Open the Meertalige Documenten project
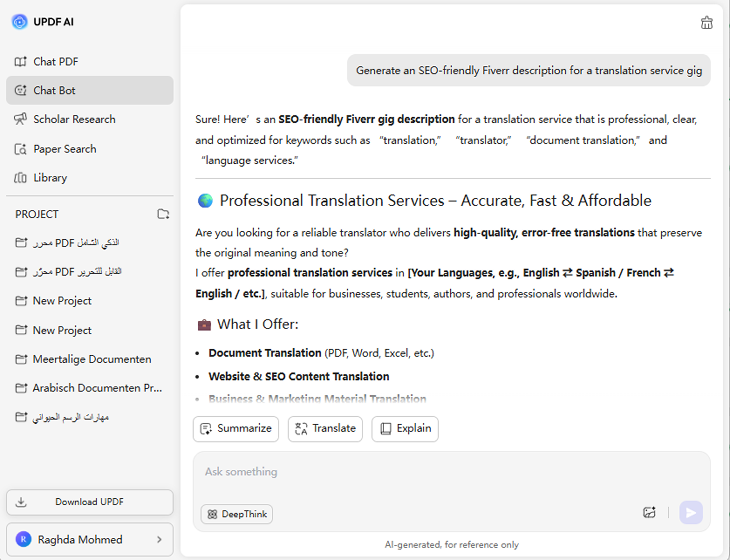Viewport: 730px width, 560px height. coord(92,359)
